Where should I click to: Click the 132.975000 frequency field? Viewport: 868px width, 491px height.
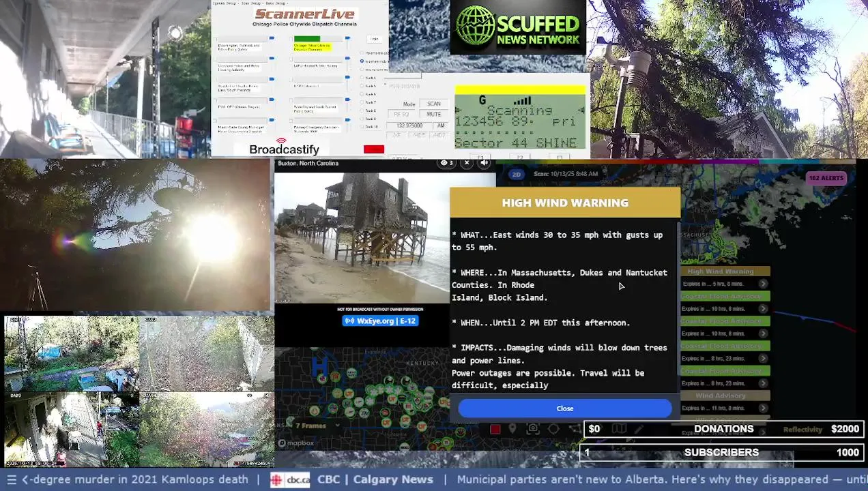(x=409, y=125)
